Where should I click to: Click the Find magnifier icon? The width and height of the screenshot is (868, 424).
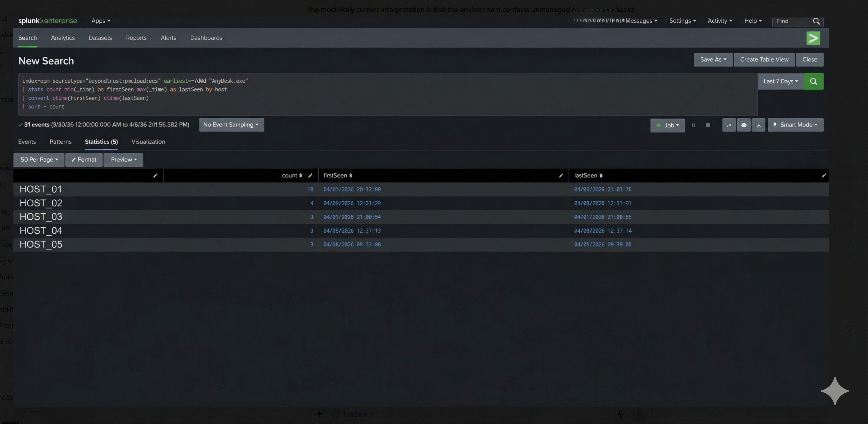click(816, 21)
